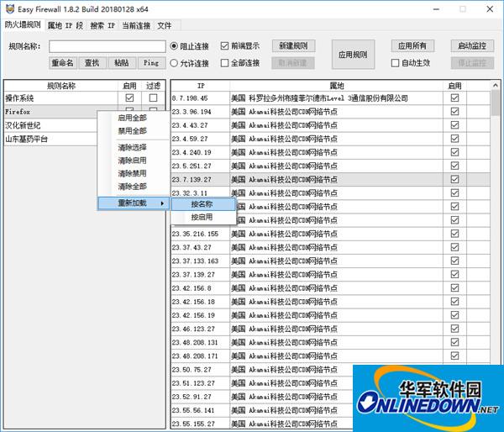This screenshot has width=504, height=432.
Task: Select the IP cell 23.46.123.27
Action: pyautogui.click(x=200, y=329)
